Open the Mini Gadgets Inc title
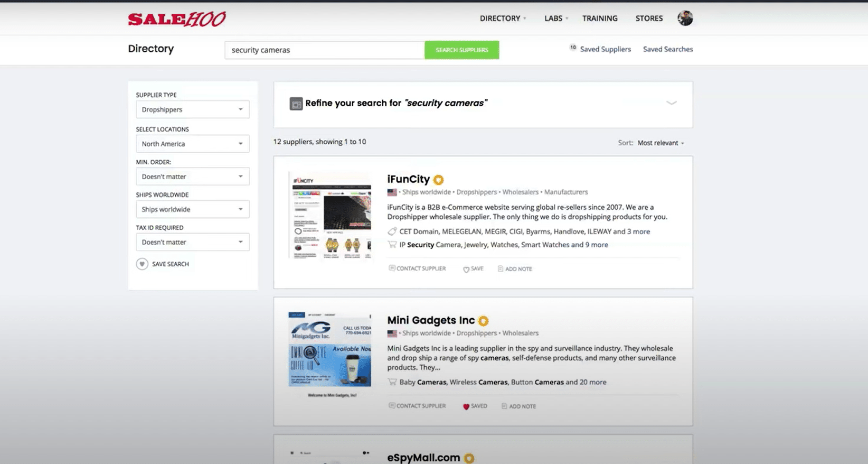This screenshot has width=868, height=464. (x=431, y=321)
